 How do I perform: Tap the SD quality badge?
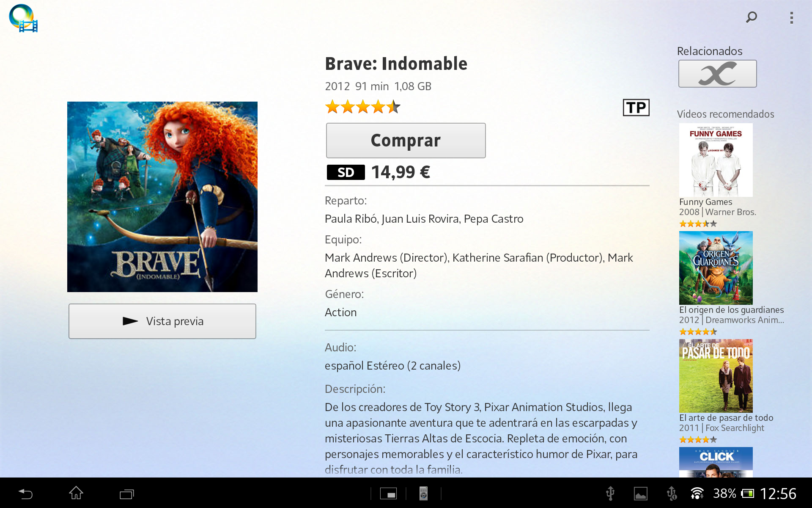(x=346, y=172)
